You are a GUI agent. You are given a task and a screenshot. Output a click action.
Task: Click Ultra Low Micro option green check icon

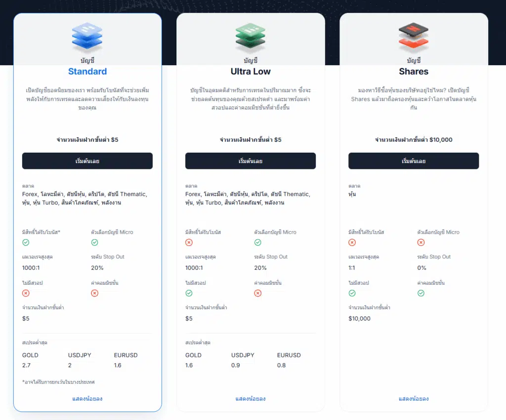tap(258, 242)
